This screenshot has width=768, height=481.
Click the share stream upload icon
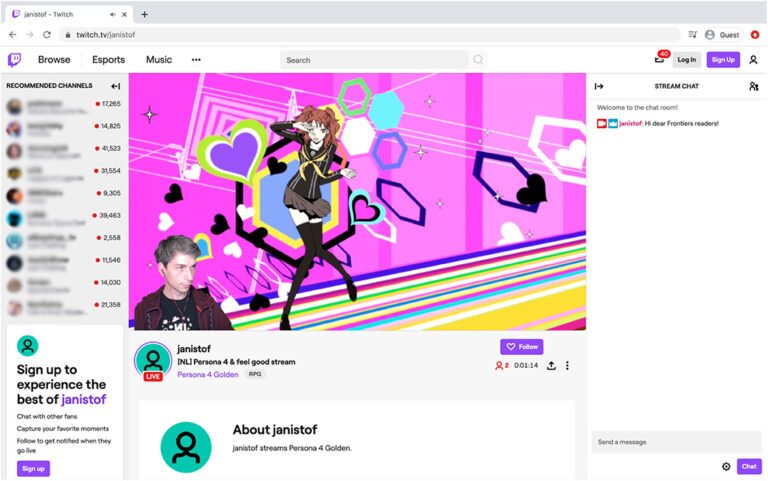551,366
